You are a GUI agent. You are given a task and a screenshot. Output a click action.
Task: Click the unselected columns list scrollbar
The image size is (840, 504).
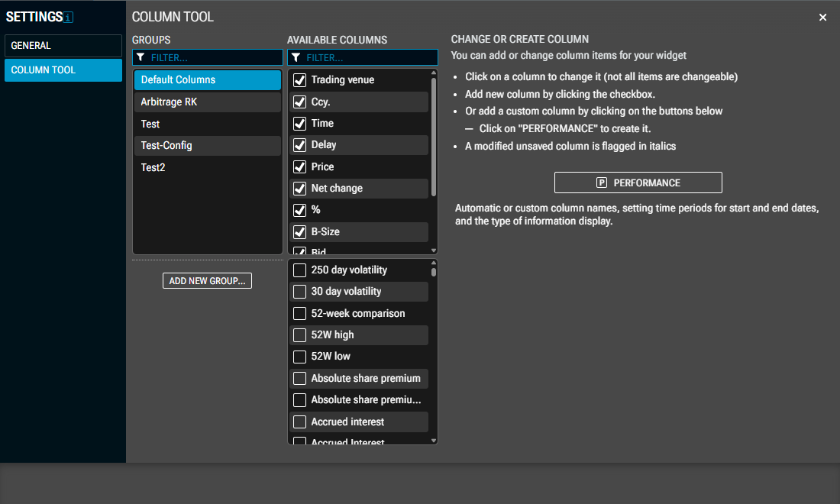pos(434,272)
